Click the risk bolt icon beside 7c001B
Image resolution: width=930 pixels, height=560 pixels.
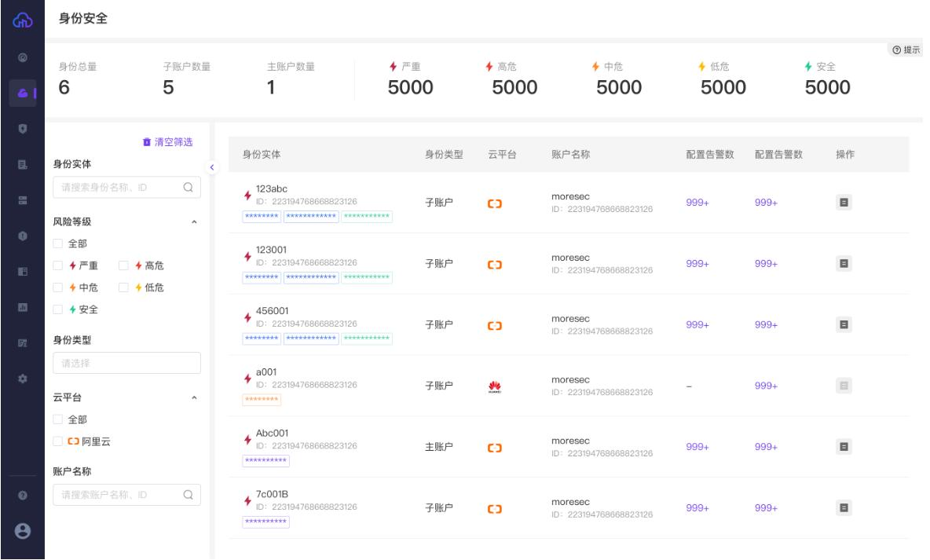[x=247, y=500]
